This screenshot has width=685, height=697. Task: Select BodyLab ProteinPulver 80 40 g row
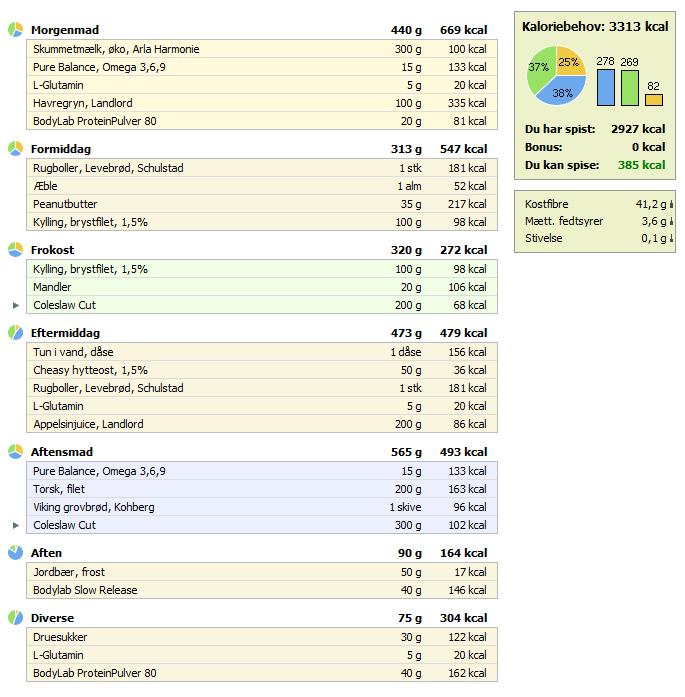click(x=262, y=673)
